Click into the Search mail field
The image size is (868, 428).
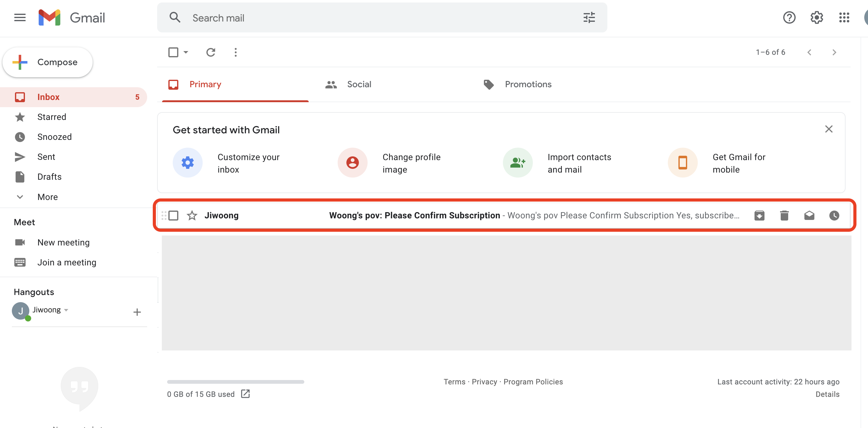point(371,18)
